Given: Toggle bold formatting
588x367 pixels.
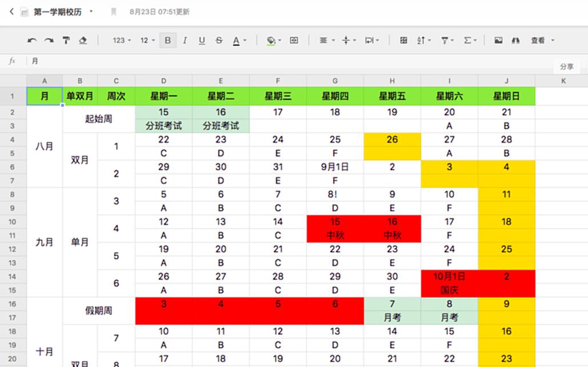Looking at the screenshot, I should tap(167, 40).
